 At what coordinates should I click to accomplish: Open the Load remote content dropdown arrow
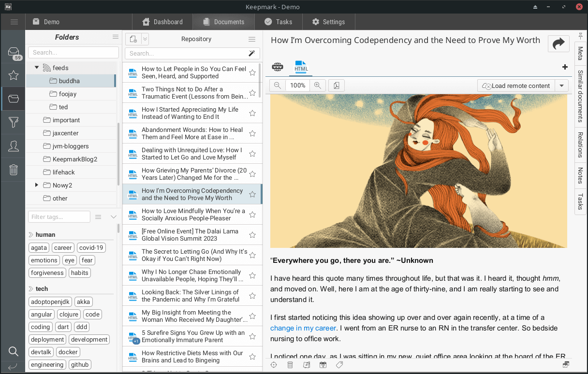pos(561,86)
